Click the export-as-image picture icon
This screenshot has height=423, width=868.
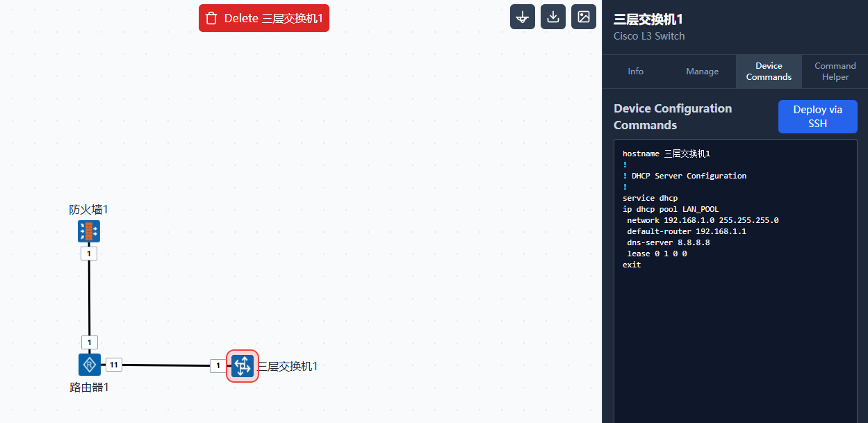(x=583, y=17)
